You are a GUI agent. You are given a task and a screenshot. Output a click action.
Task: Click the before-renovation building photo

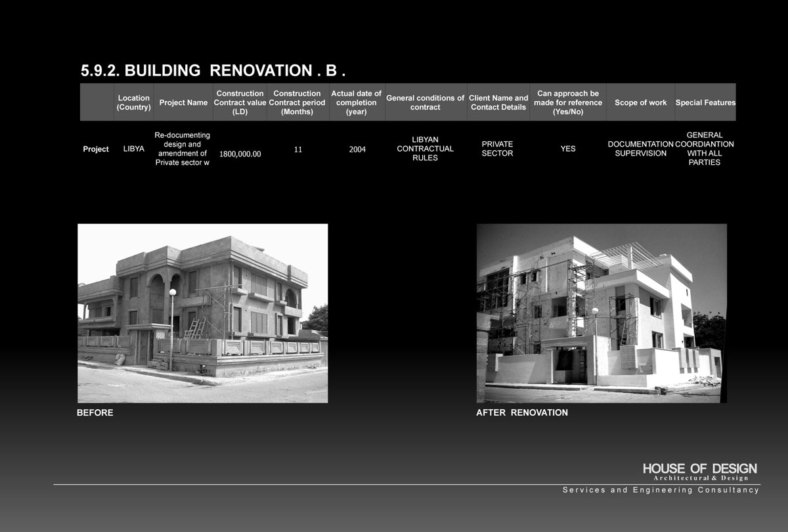(x=203, y=313)
